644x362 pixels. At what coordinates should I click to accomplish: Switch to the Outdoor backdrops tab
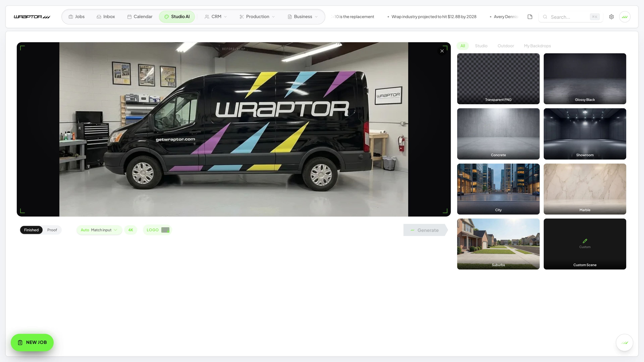[506, 46]
